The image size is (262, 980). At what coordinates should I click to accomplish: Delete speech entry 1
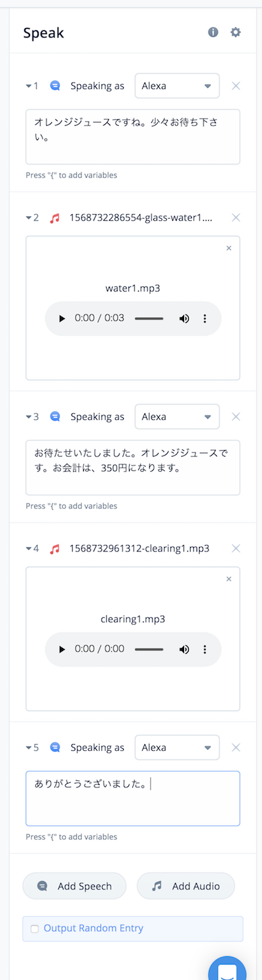tap(236, 86)
